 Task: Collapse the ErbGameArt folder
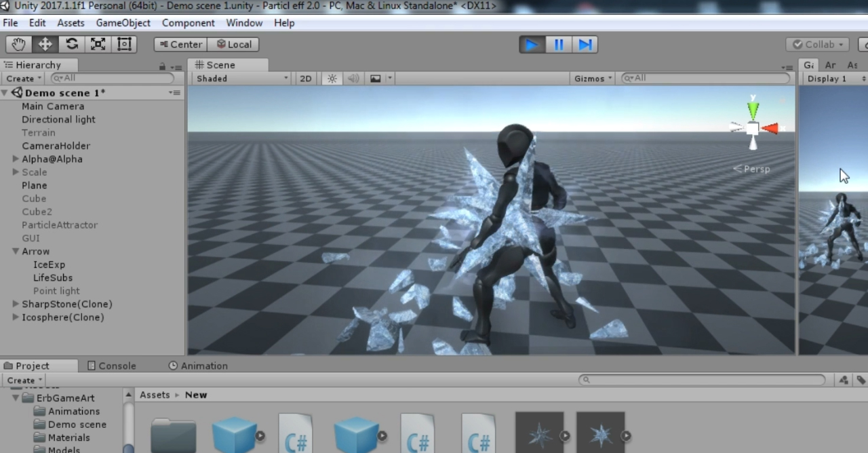tap(16, 398)
